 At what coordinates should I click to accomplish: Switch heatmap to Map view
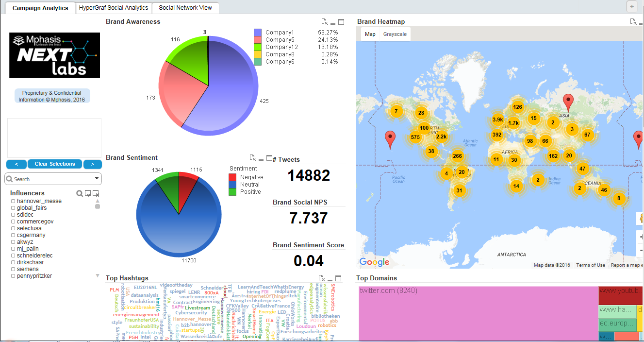(x=370, y=34)
